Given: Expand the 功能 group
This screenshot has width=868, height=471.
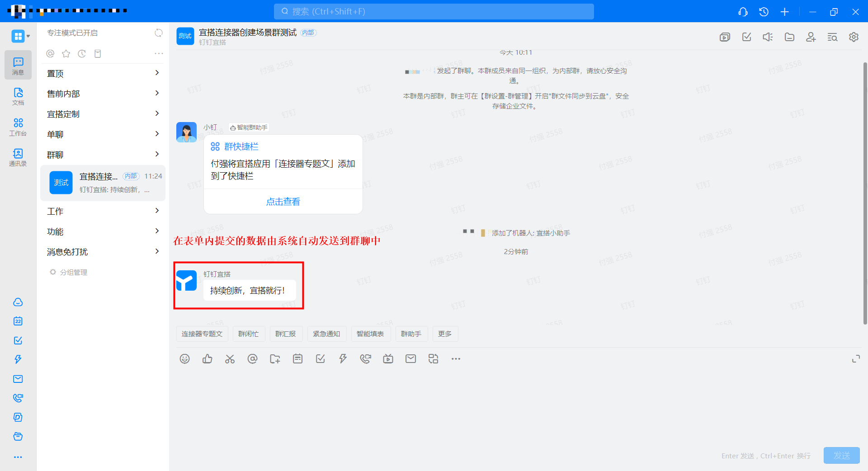Looking at the screenshot, I should [x=103, y=231].
